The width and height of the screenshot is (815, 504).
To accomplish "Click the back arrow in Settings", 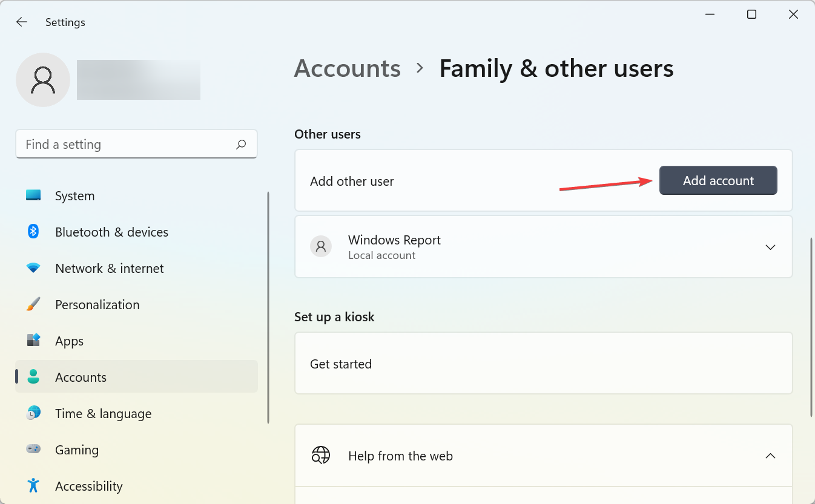I will (22, 22).
